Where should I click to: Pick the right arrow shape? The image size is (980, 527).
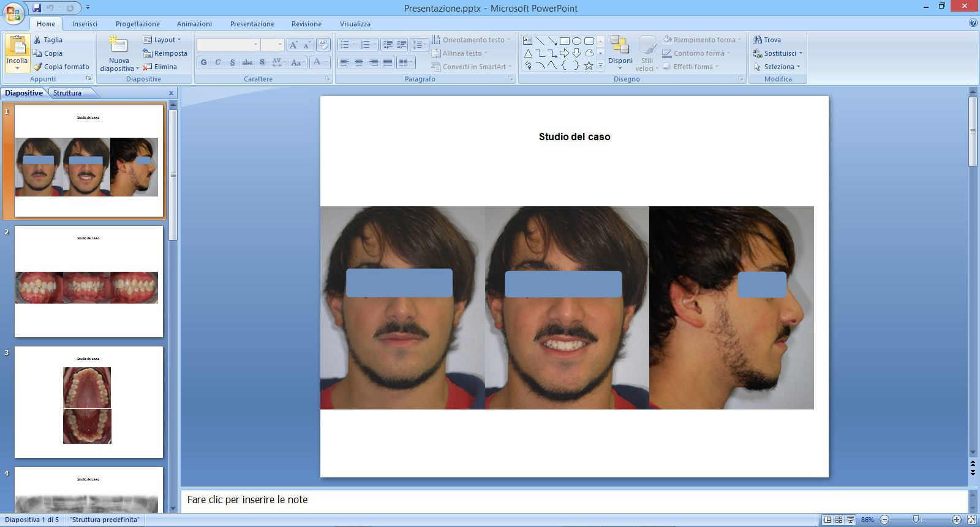tap(565, 53)
